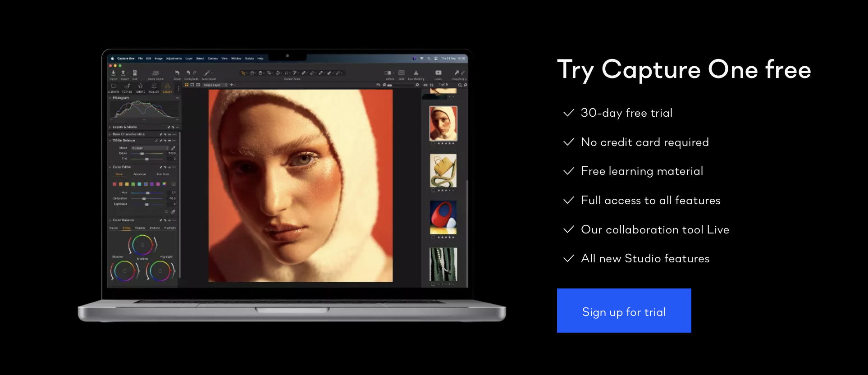Select the yellow handbag thumbnail
This screenshot has width=868, height=375.
pos(443,170)
